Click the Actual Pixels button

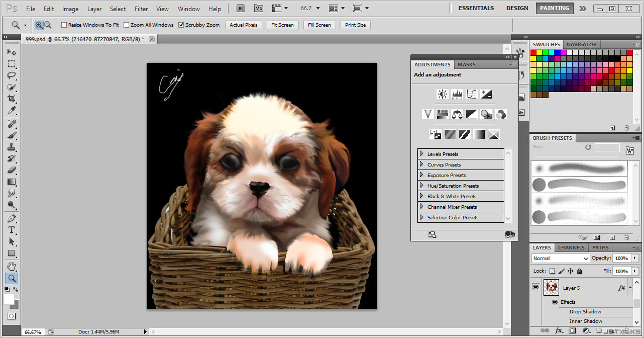coord(244,25)
